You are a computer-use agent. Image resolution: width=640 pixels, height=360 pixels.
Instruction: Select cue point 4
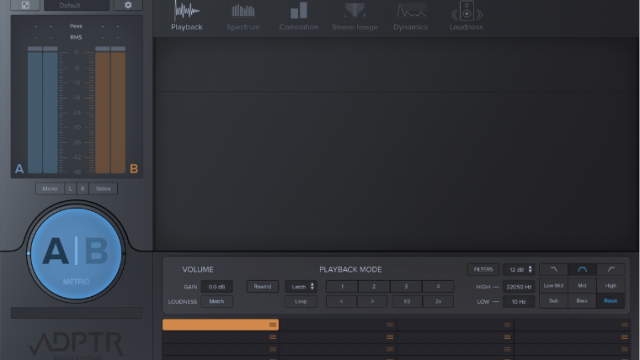pos(438,287)
